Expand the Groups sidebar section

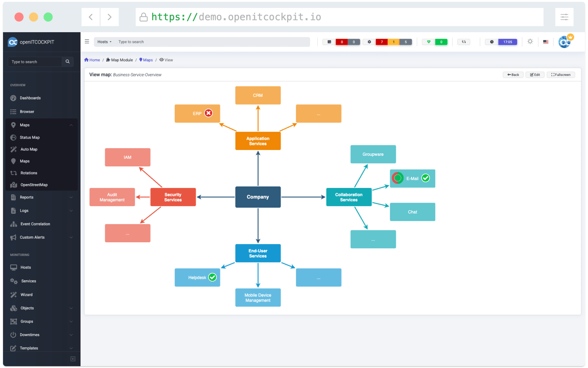click(x=71, y=322)
